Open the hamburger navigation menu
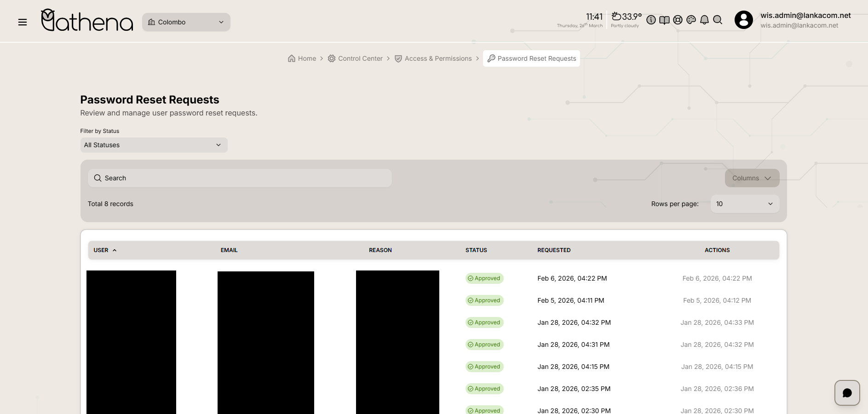This screenshot has height=414, width=868. 22,22
